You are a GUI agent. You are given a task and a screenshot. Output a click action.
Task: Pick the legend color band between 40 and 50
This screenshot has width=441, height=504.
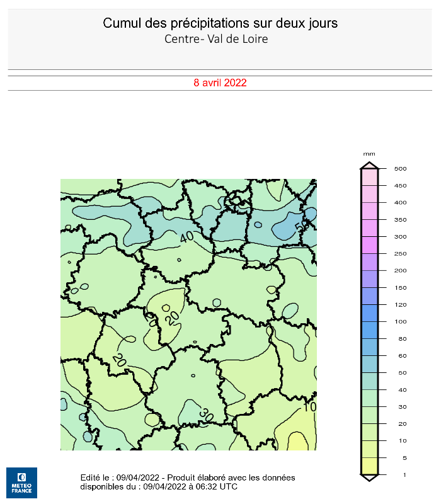[369, 381]
